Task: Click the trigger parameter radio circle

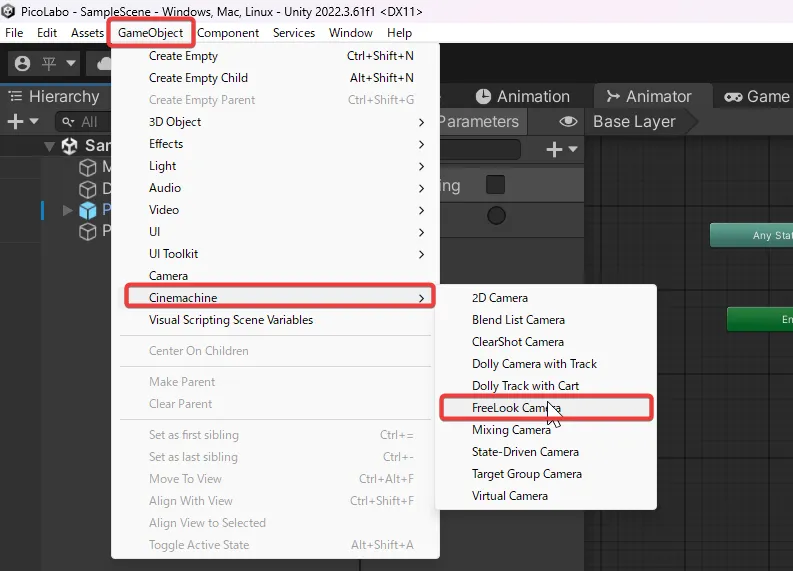Action: click(x=496, y=215)
